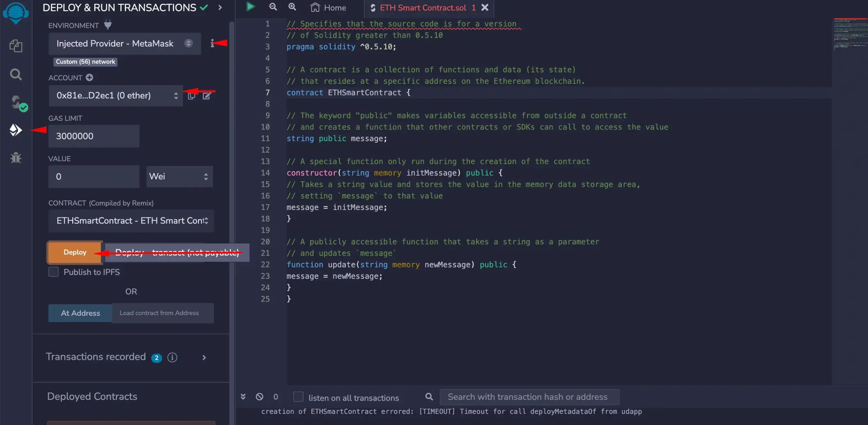Viewport: 868px width, 425px height.
Task: Expand panel arrow beside Deploy title
Action: click(x=220, y=7)
